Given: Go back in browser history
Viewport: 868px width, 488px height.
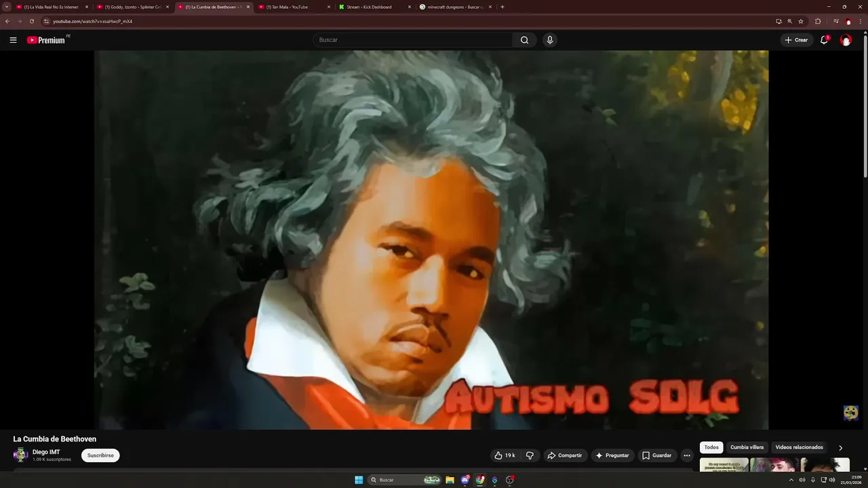Looking at the screenshot, I should tap(7, 21).
